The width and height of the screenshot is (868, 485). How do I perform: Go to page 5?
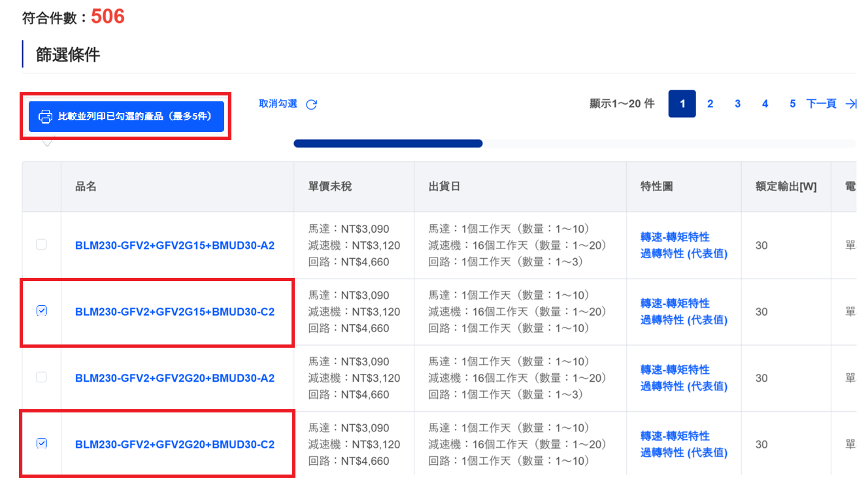point(792,104)
